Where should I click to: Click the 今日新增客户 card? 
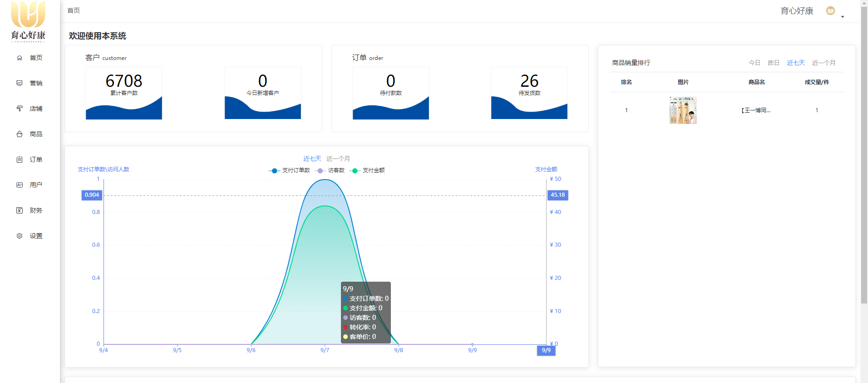263,93
